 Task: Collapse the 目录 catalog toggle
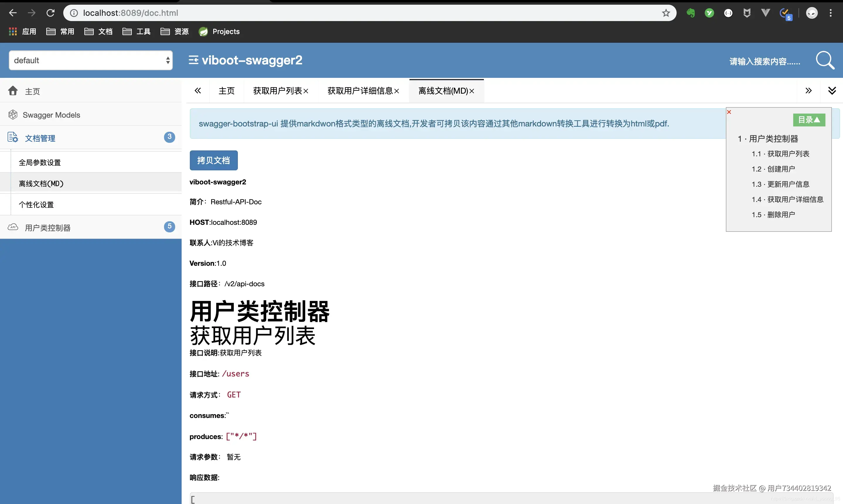809,120
